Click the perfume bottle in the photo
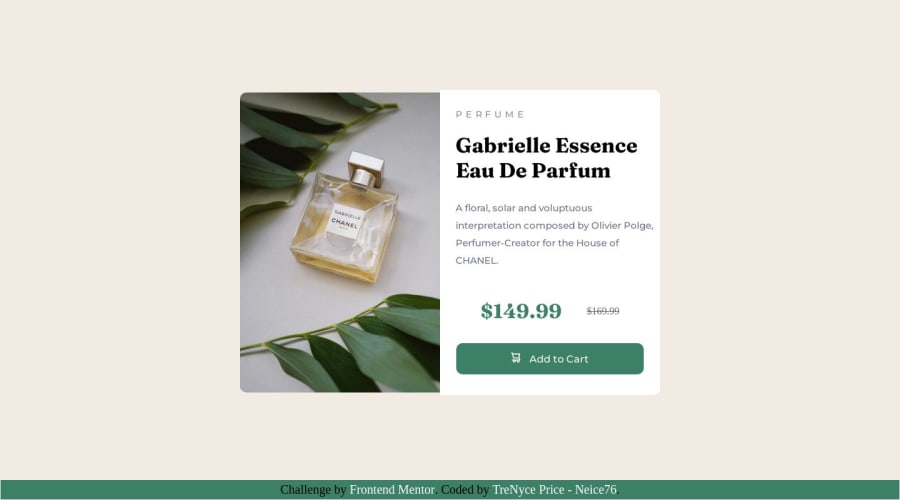 click(x=345, y=218)
